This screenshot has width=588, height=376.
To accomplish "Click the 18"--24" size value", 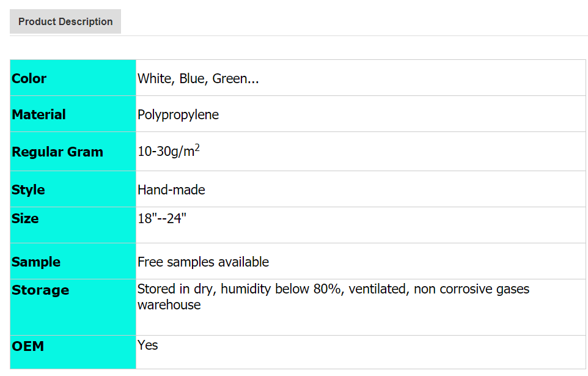I will click(161, 218).
